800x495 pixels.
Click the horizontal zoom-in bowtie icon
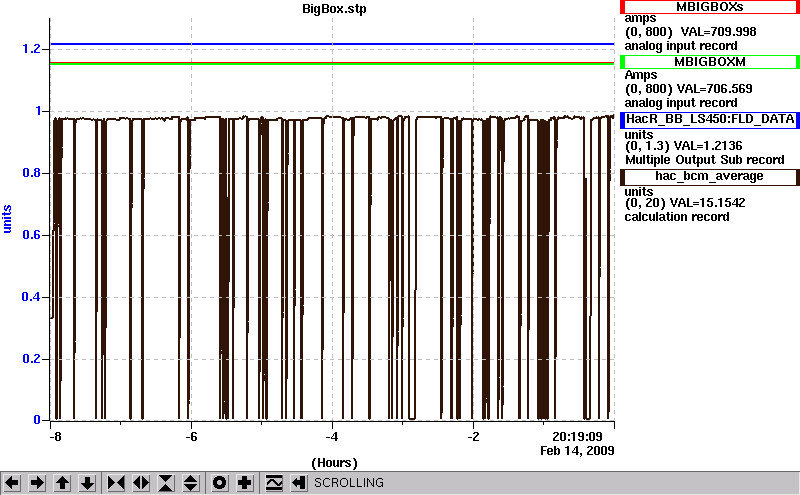[116, 483]
